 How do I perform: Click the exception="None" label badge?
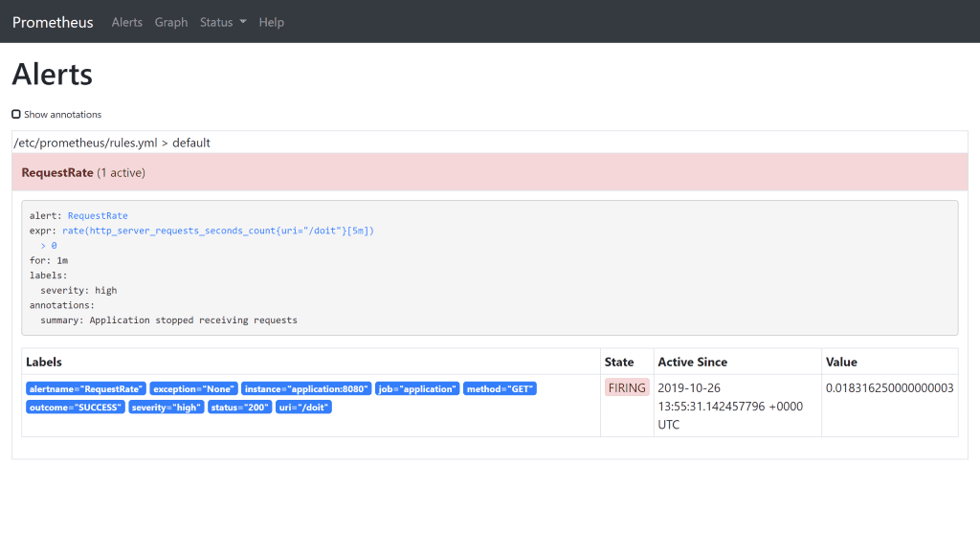[x=193, y=388]
